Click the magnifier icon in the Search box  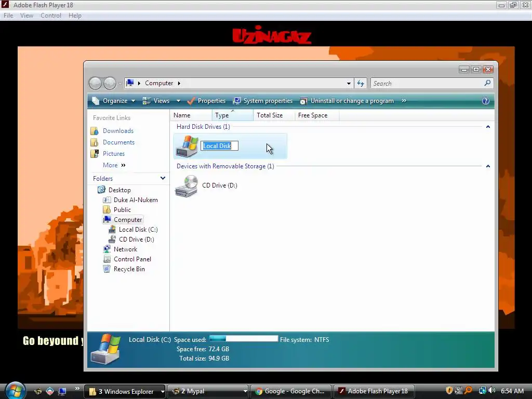[x=487, y=83]
